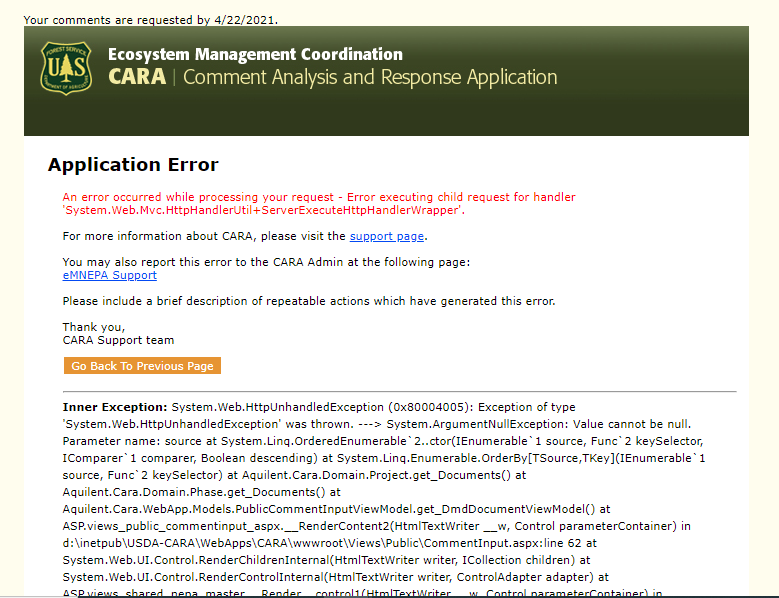This screenshot has height=598, width=779.
Task: Click Go Back To Previous Page button
Action: point(142,366)
